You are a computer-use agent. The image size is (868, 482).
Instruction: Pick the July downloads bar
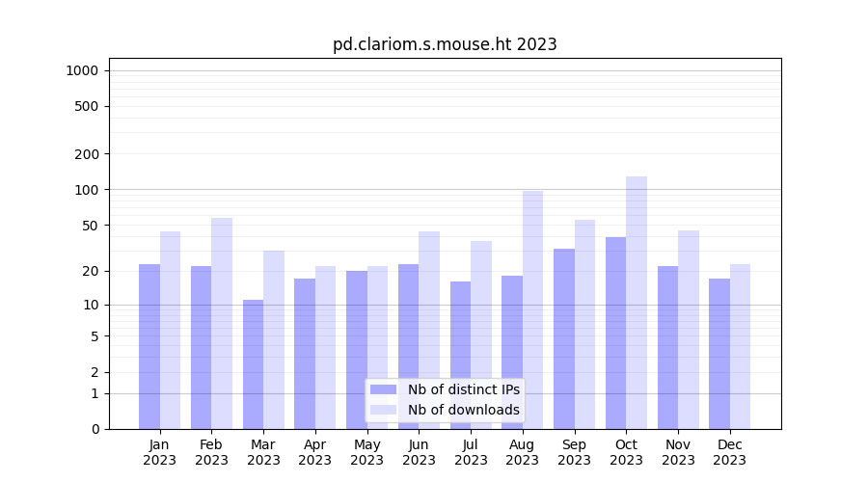point(481,335)
